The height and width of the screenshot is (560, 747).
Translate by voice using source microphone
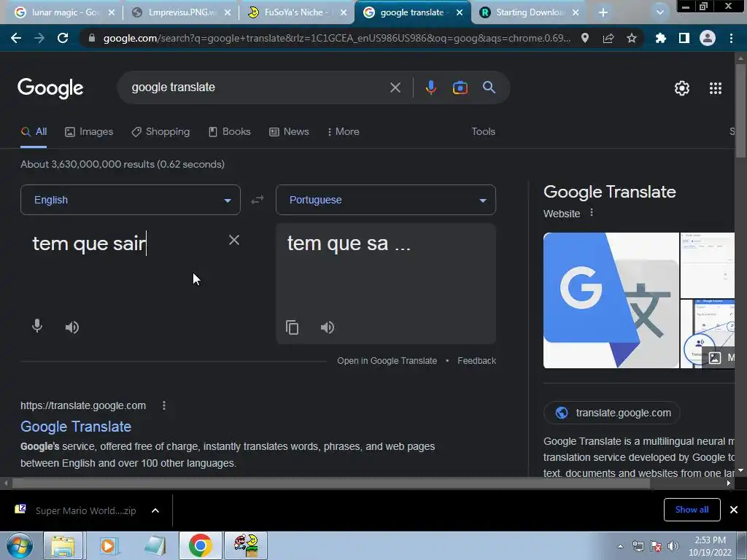point(37,326)
